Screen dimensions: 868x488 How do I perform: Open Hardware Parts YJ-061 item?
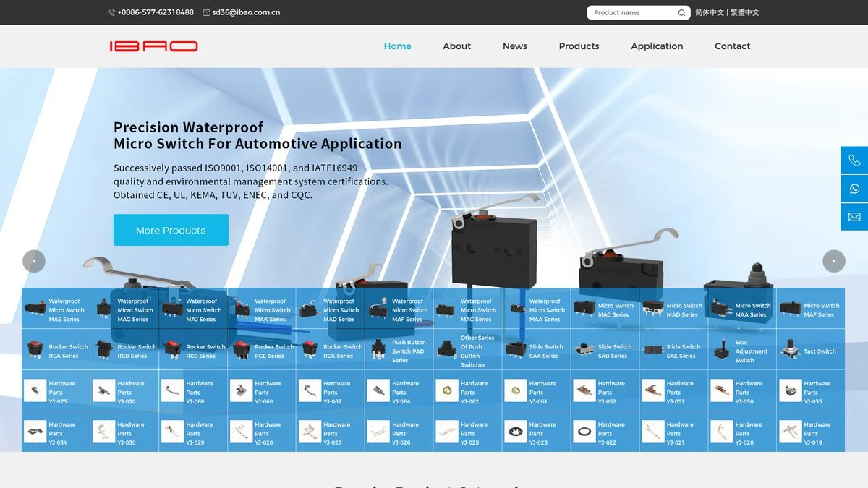[x=537, y=391]
